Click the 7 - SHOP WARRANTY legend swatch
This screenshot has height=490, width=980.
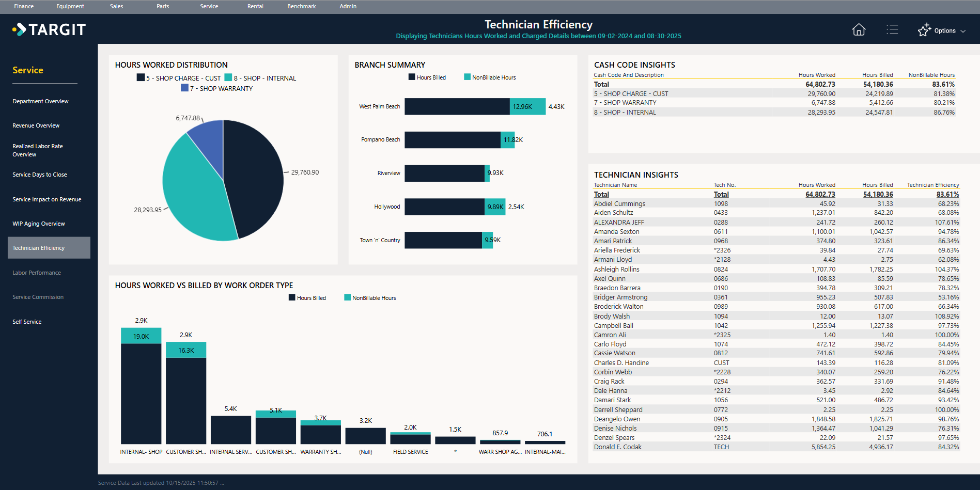pyautogui.click(x=184, y=88)
